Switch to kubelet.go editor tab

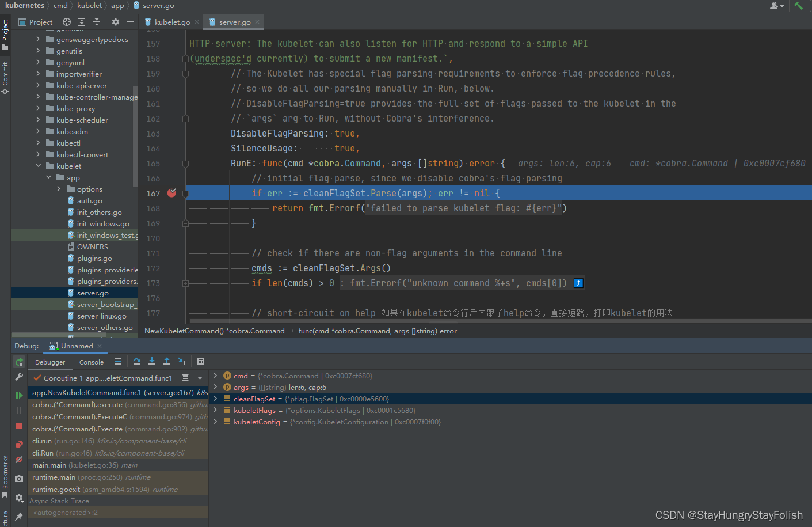[172, 22]
